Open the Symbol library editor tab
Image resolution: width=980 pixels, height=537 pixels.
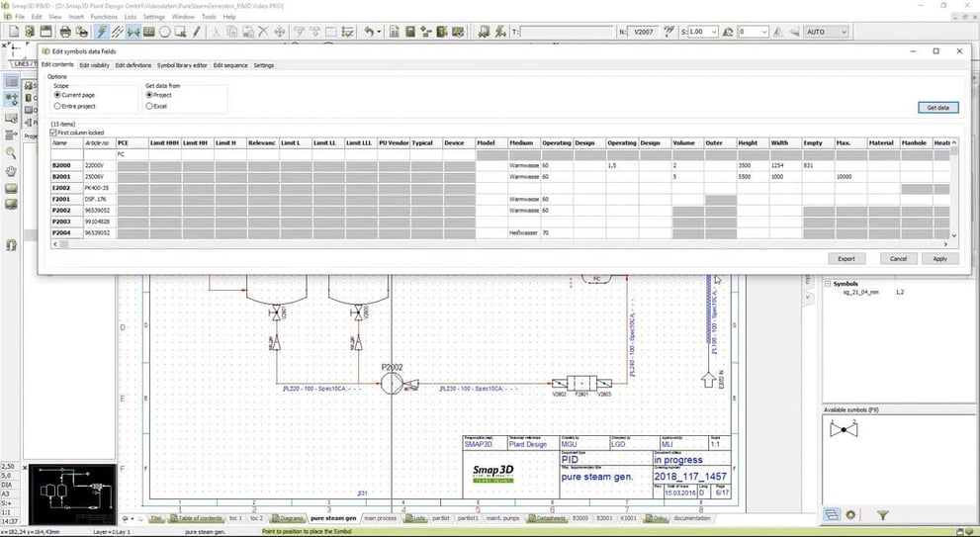(x=182, y=65)
